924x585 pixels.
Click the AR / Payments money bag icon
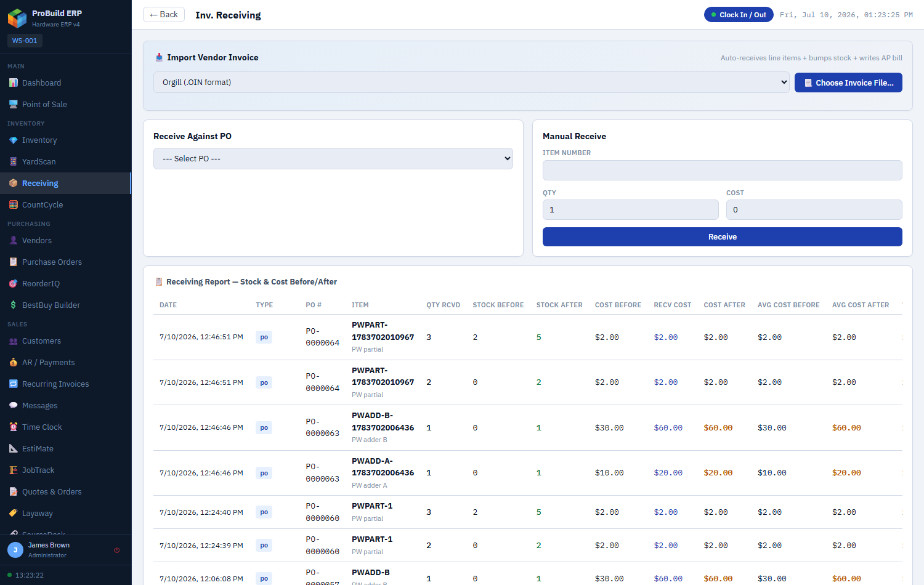(x=13, y=362)
